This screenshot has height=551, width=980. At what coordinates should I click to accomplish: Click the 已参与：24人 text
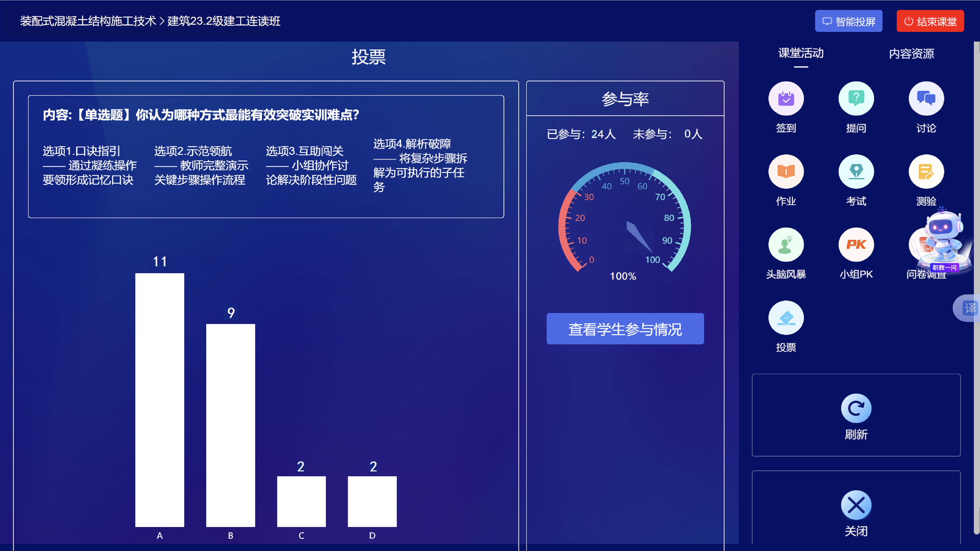point(581,134)
